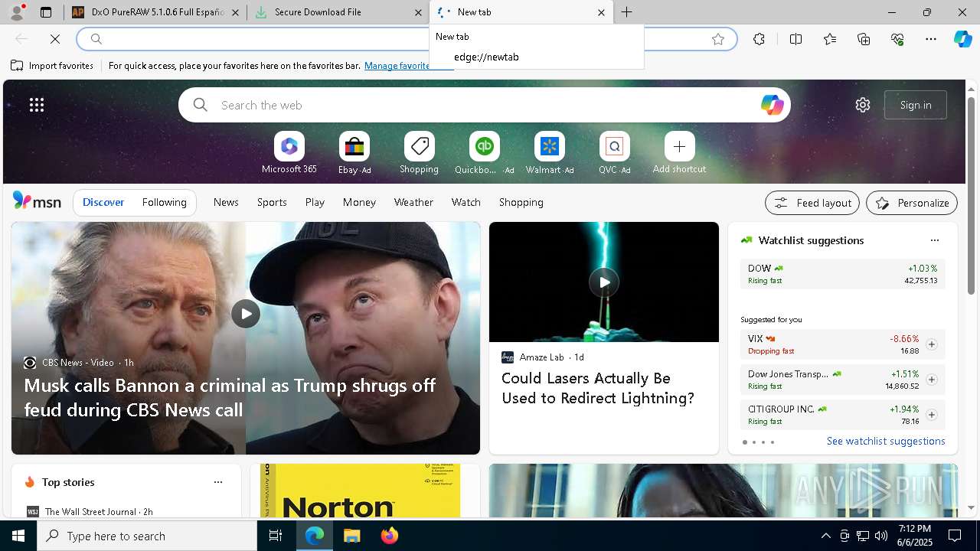Close the New tab tab
Screen dimensions: 980x551
[601, 12]
